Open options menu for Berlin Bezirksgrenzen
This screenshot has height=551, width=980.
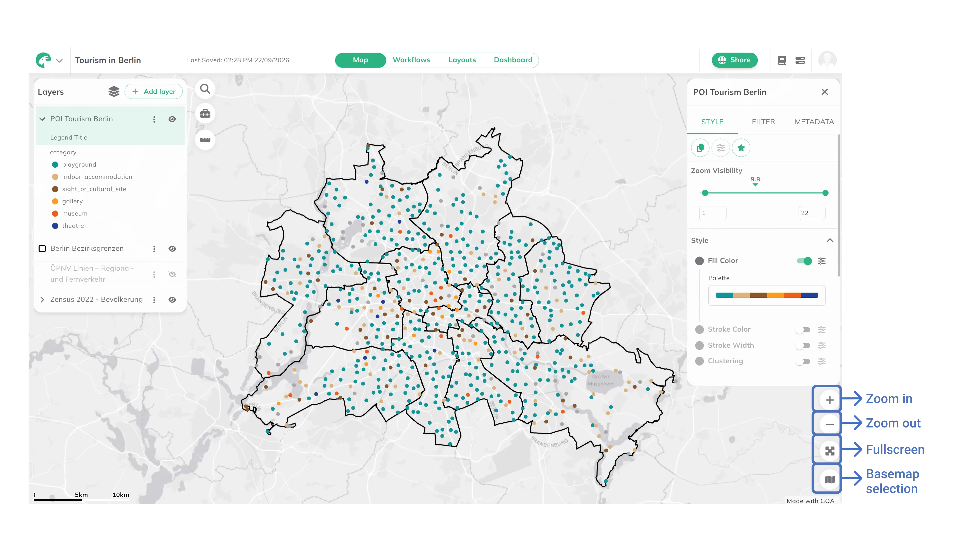coord(154,249)
